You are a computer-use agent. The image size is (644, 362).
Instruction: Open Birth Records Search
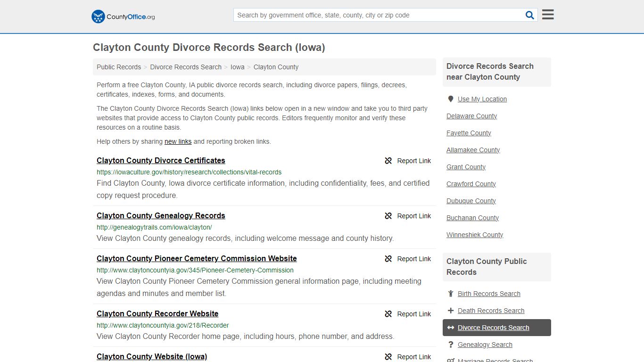click(489, 294)
